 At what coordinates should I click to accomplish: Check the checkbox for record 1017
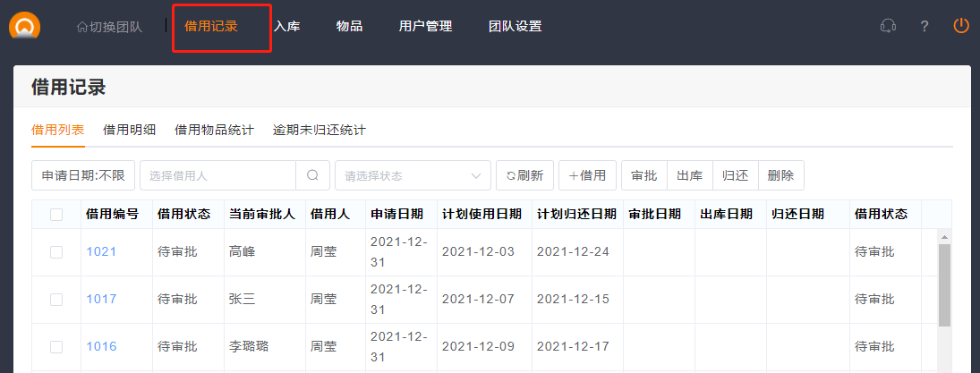pos(56,300)
